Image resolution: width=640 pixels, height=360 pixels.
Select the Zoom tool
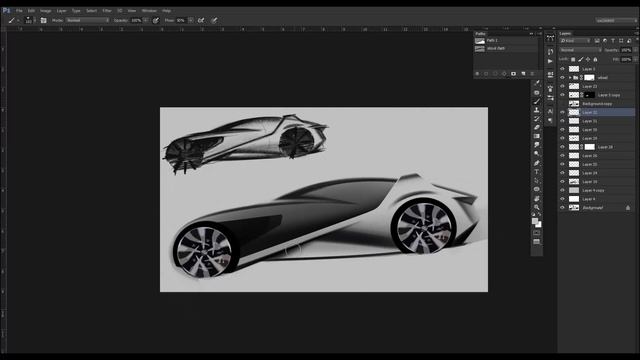537,207
